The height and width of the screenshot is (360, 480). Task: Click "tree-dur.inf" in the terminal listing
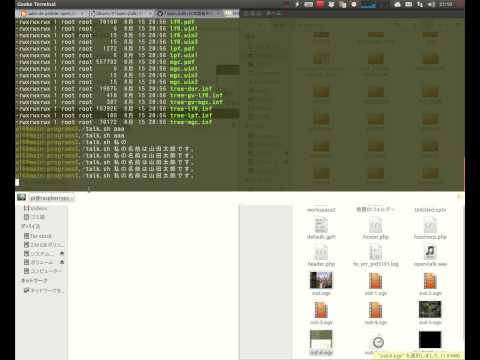point(191,89)
